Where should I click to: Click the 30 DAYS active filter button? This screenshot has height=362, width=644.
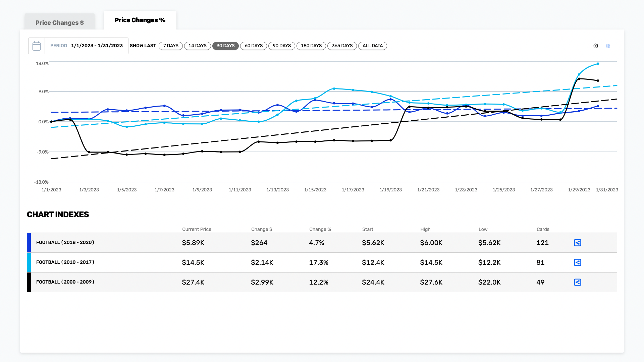pyautogui.click(x=226, y=46)
